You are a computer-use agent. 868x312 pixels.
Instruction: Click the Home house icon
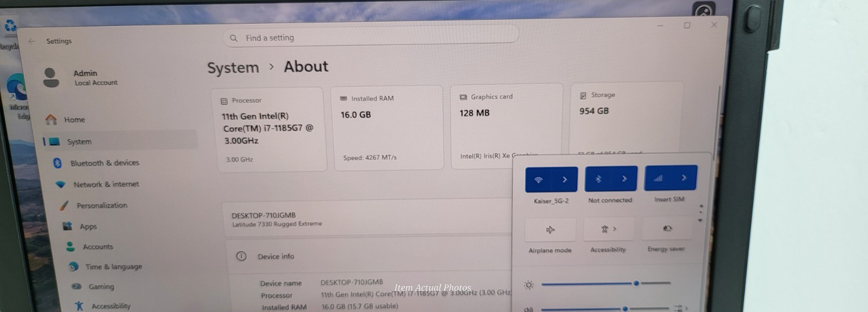pyautogui.click(x=51, y=120)
